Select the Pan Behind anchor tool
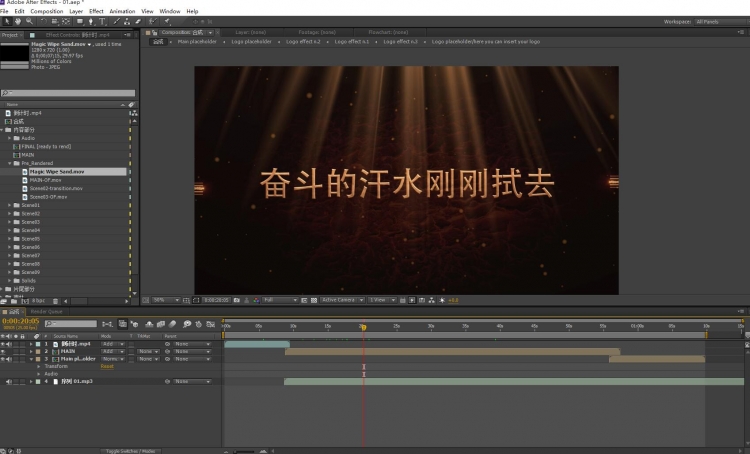The height and width of the screenshot is (454, 750). click(66, 22)
